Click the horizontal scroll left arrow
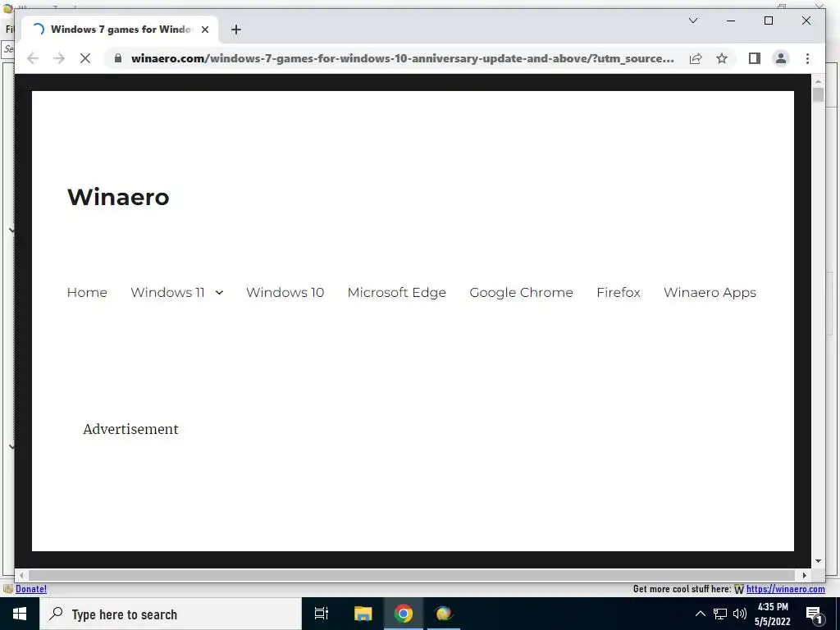840x630 pixels. click(x=21, y=575)
